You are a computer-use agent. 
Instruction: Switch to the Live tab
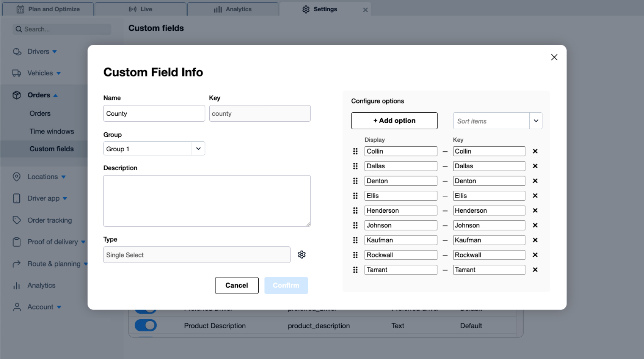coord(140,9)
